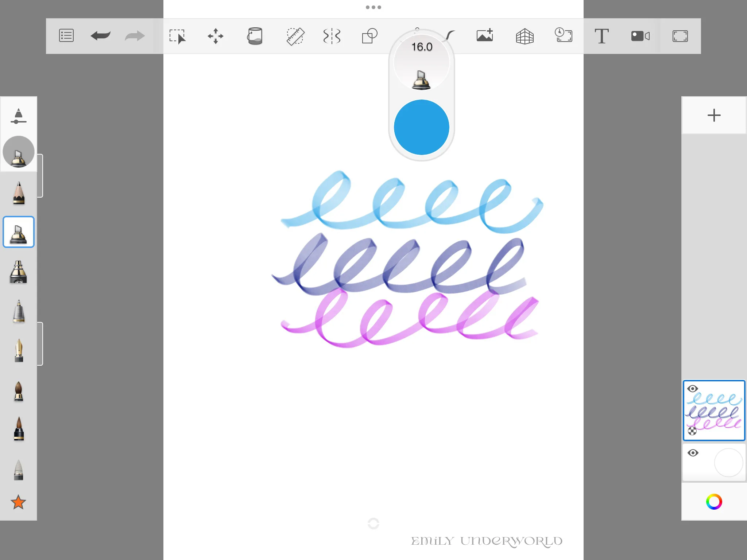
Task: Open the time-lapse export feature
Action: [563, 36]
